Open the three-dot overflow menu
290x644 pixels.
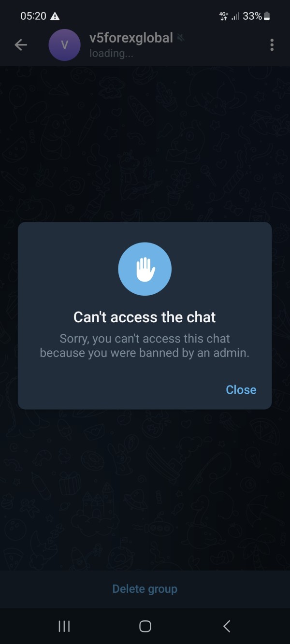[x=272, y=45]
